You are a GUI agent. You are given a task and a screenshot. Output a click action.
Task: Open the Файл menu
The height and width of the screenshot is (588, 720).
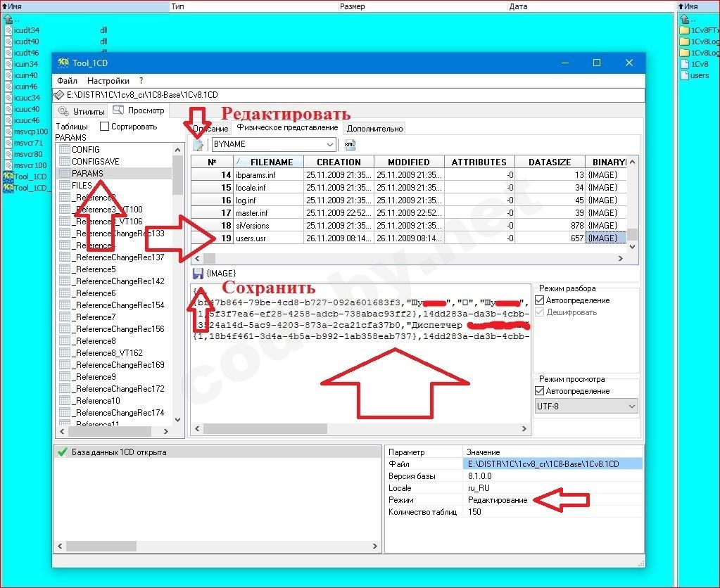click(67, 81)
